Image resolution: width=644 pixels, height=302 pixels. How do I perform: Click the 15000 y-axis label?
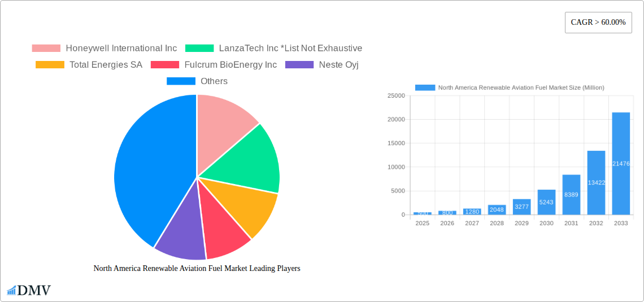click(396, 143)
